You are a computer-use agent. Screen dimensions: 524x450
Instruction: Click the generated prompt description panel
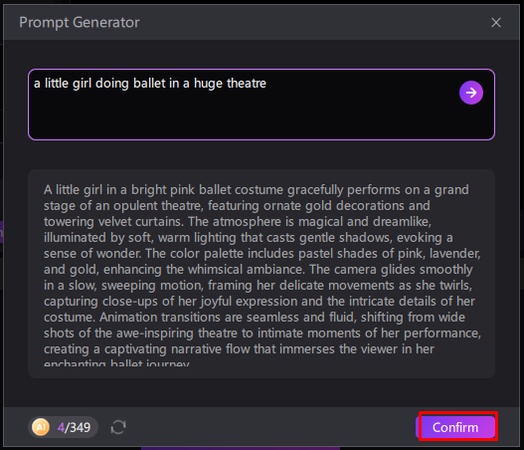tap(261, 274)
